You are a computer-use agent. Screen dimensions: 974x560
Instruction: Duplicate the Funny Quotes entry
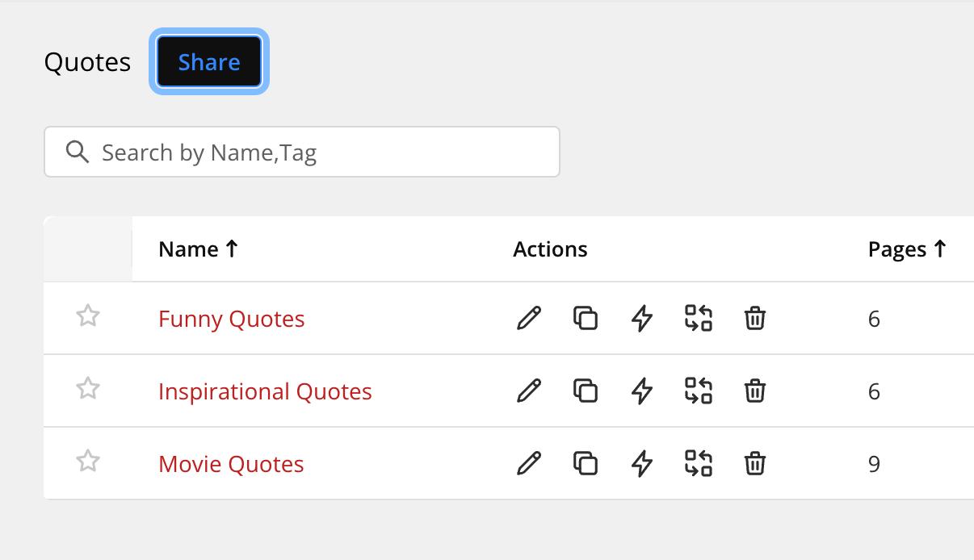point(586,318)
